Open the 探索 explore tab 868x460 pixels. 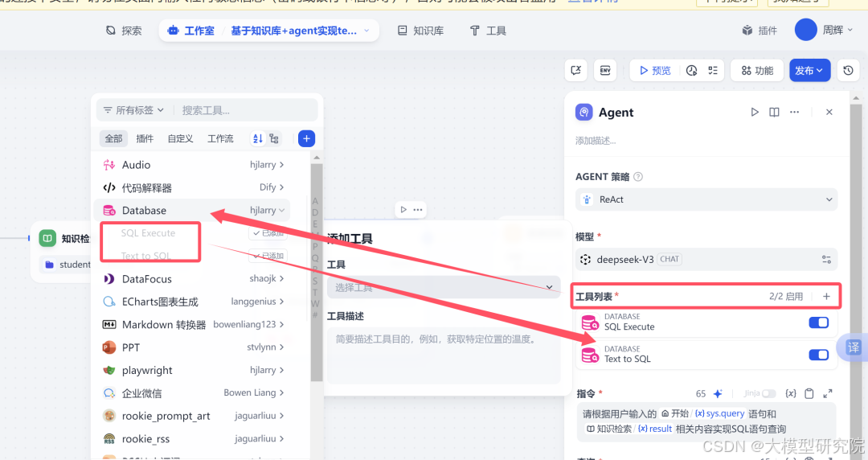pyautogui.click(x=124, y=31)
